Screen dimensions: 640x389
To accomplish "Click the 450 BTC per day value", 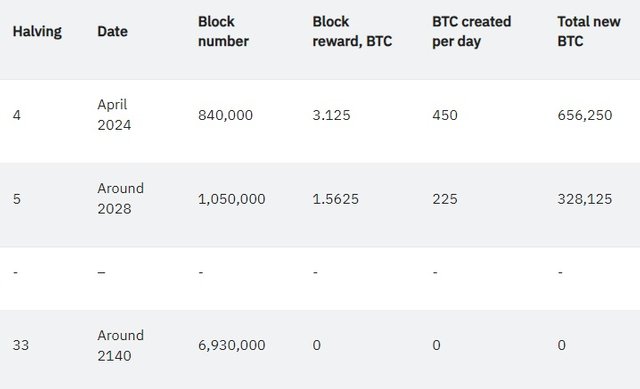I will coord(445,115).
